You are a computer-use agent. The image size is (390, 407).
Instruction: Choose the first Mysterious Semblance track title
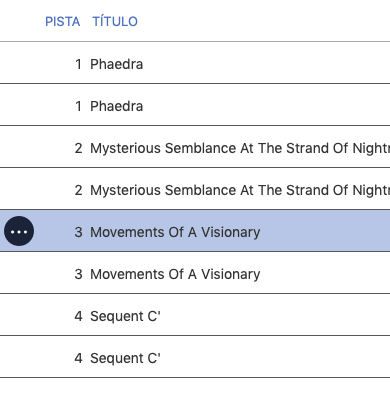click(x=240, y=148)
